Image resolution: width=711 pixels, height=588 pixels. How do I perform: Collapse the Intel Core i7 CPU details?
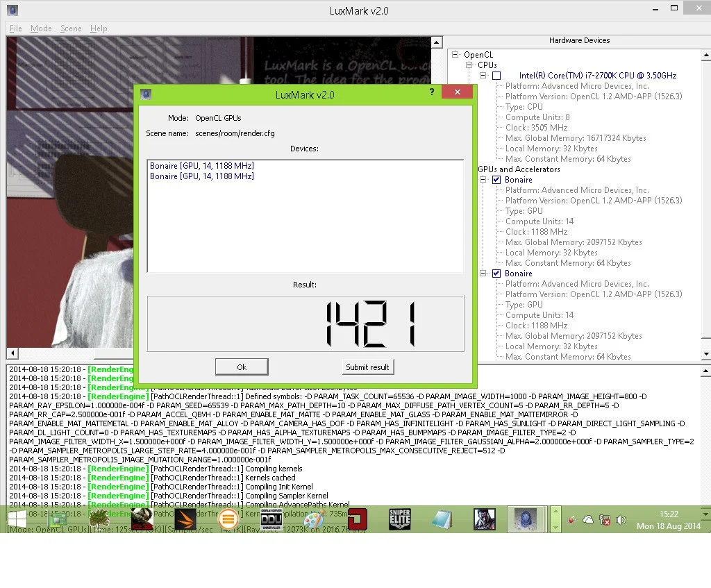pos(483,76)
